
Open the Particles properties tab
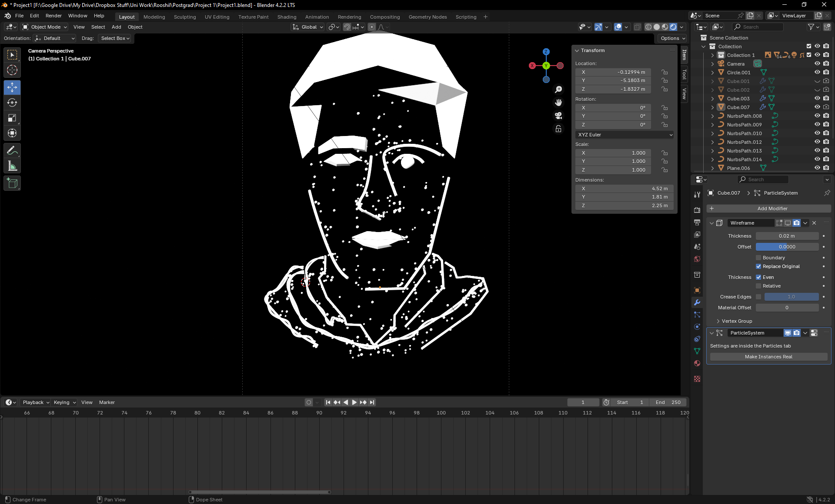coord(697,315)
